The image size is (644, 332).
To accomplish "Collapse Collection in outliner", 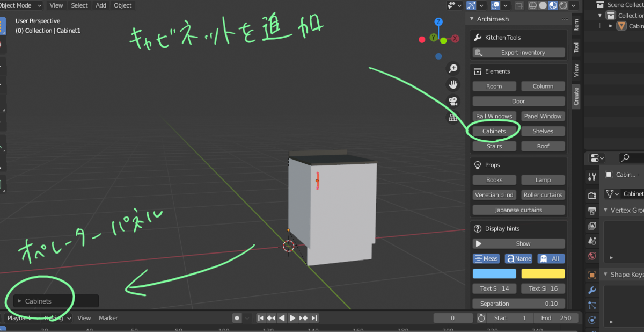I will pos(600,16).
